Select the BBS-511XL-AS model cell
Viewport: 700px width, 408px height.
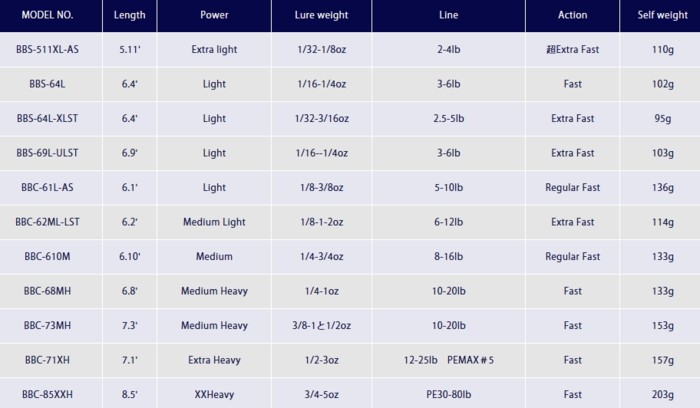(x=51, y=49)
